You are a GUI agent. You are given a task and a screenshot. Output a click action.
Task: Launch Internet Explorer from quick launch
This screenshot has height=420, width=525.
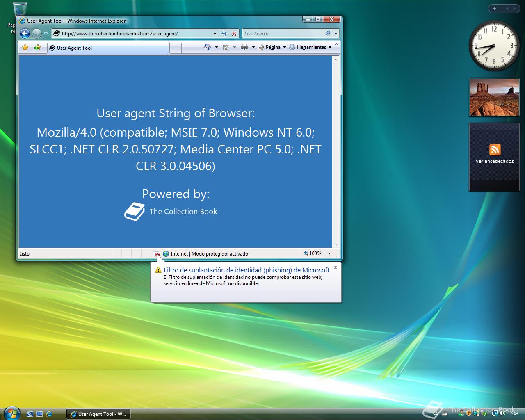tap(49, 414)
